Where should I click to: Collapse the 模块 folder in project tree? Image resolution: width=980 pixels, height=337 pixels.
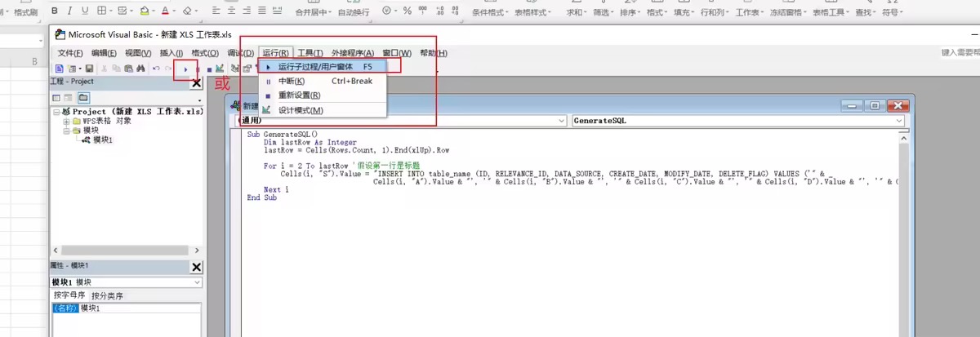(66, 130)
